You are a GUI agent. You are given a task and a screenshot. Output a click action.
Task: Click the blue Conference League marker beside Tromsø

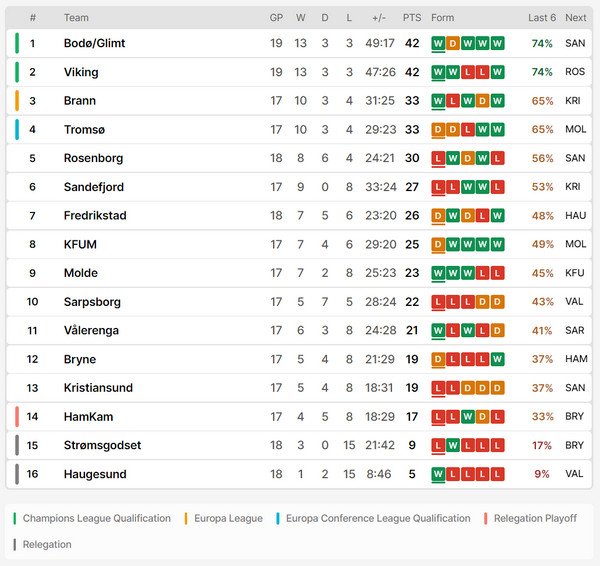point(17,129)
